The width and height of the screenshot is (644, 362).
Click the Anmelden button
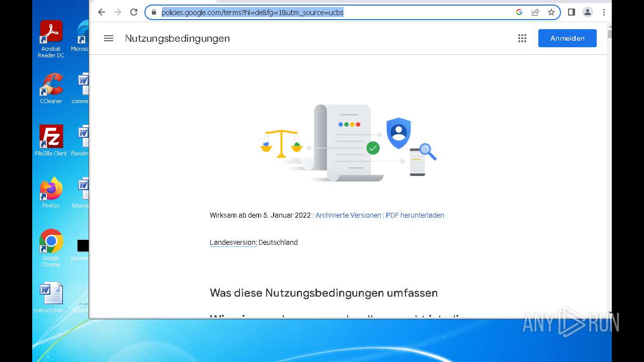click(568, 38)
